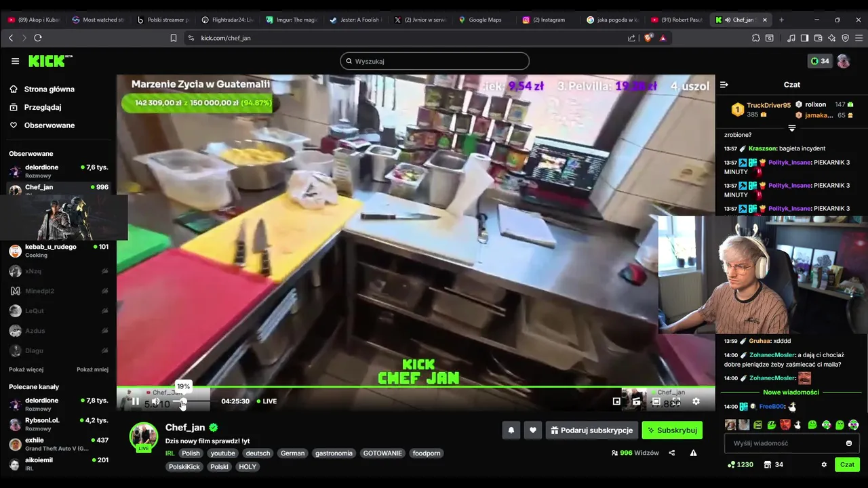Jump to LIVE in the player

point(266,401)
